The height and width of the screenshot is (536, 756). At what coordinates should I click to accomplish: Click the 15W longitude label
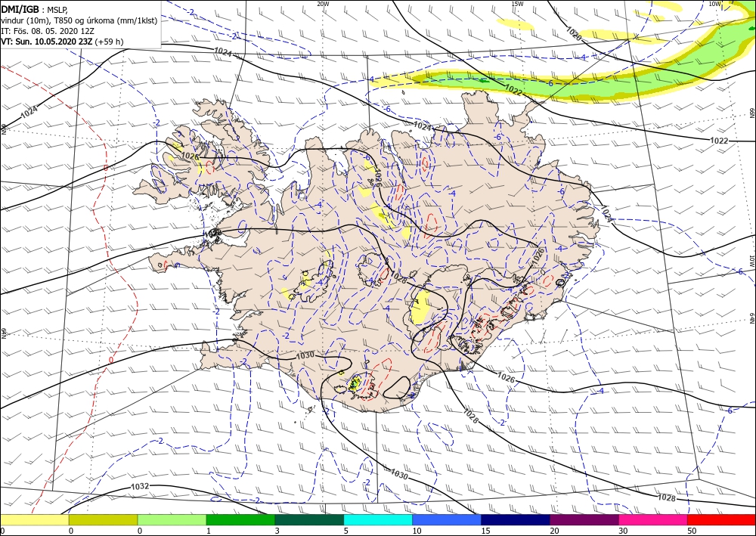[517, 3]
